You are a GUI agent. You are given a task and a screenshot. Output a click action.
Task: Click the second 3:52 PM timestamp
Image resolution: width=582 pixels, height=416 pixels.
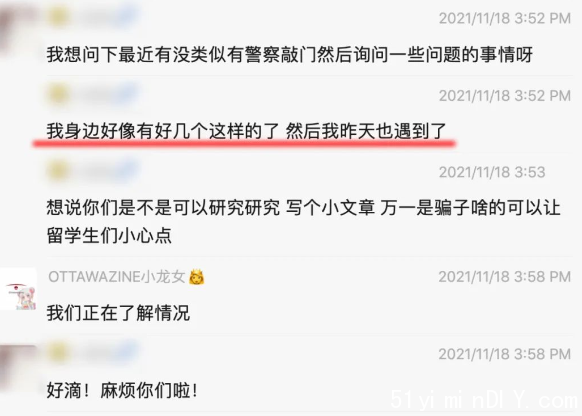click(x=505, y=96)
